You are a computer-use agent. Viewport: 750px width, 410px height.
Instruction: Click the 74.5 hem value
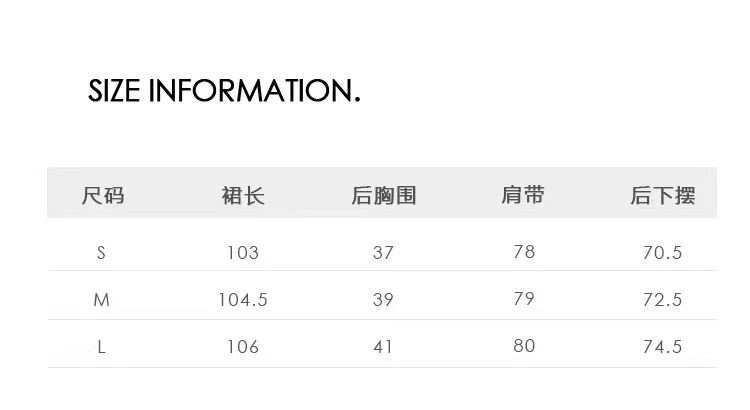(662, 347)
